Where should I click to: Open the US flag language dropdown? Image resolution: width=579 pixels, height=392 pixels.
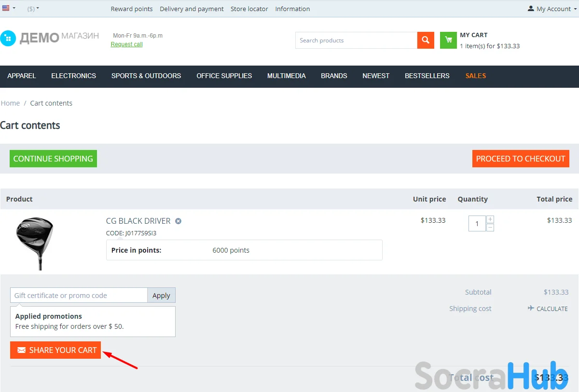pyautogui.click(x=9, y=8)
